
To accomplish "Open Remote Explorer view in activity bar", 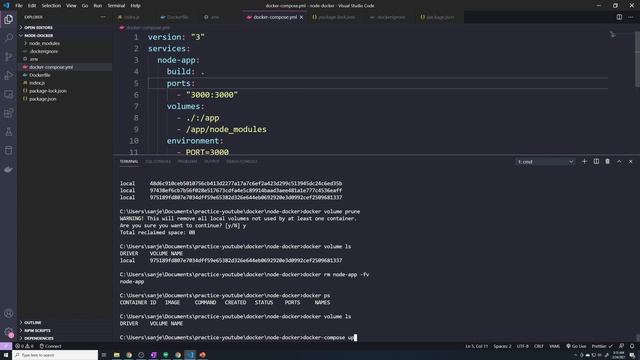I will pyautogui.click(x=9, y=94).
